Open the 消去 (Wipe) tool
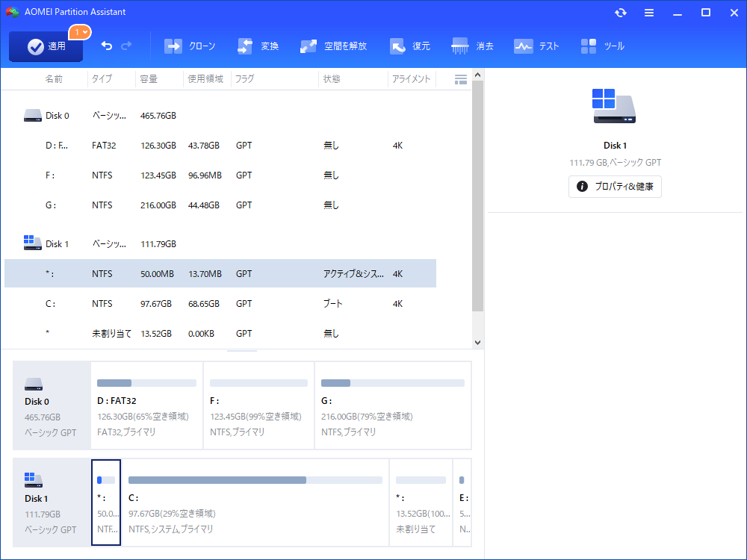The image size is (747, 560). [x=473, y=46]
